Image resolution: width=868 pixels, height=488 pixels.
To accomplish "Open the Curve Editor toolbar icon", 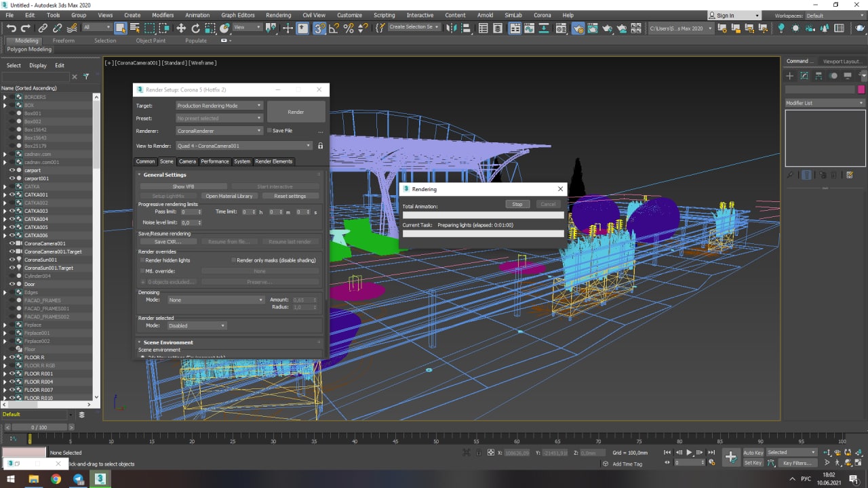I will (530, 28).
